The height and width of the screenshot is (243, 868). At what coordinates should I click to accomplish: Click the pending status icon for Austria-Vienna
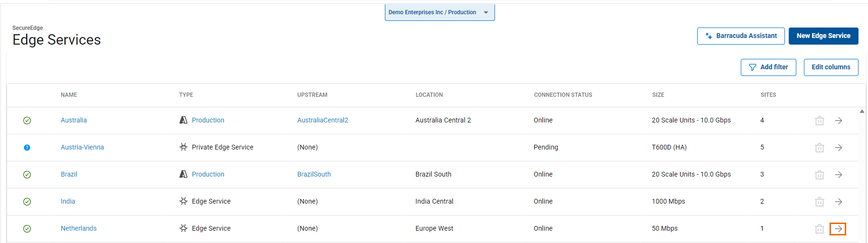[x=27, y=148]
